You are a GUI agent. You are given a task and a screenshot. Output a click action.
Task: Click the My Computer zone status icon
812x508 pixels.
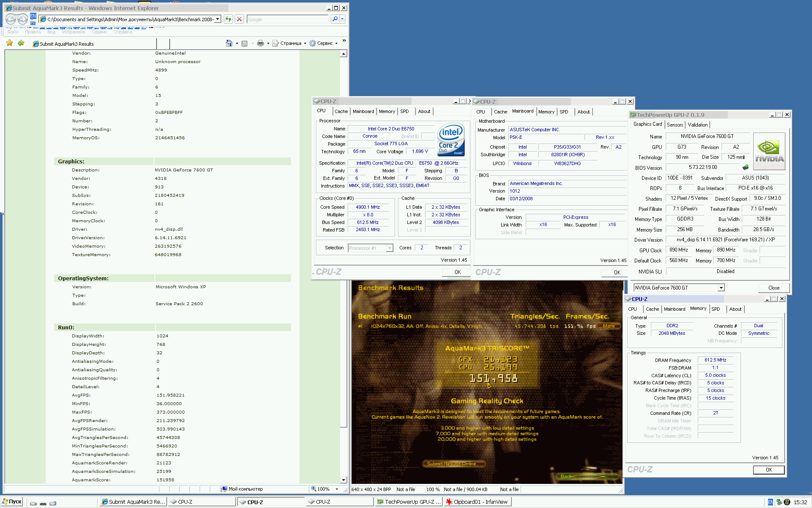point(224,489)
